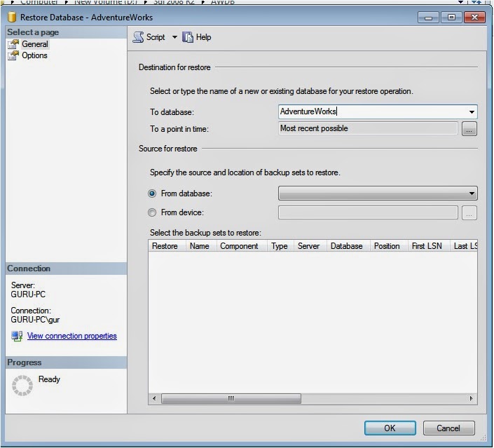
Task: Click the Options page icon
Action: [13, 55]
